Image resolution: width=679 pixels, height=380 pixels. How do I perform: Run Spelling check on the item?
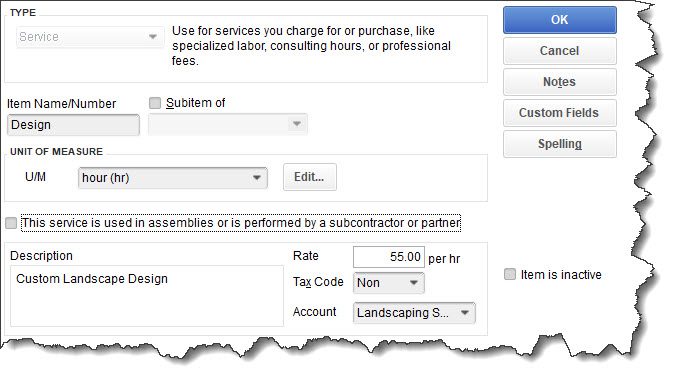pyautogui.click(x=559, y=144)
